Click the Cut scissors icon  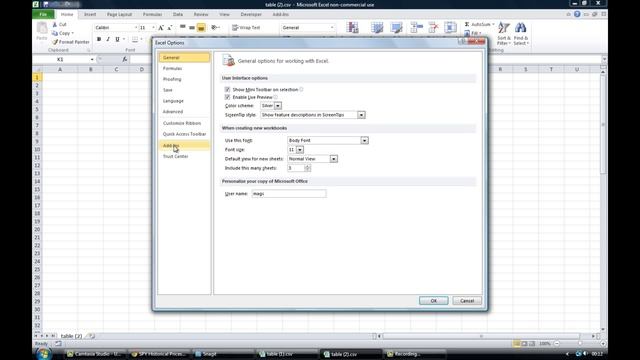click(55, 24)
